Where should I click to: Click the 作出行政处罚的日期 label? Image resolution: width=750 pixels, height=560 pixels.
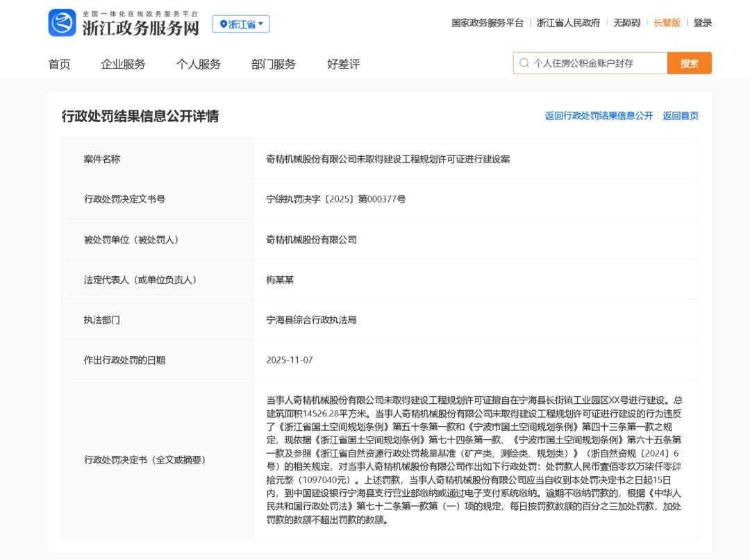(124, 359)
